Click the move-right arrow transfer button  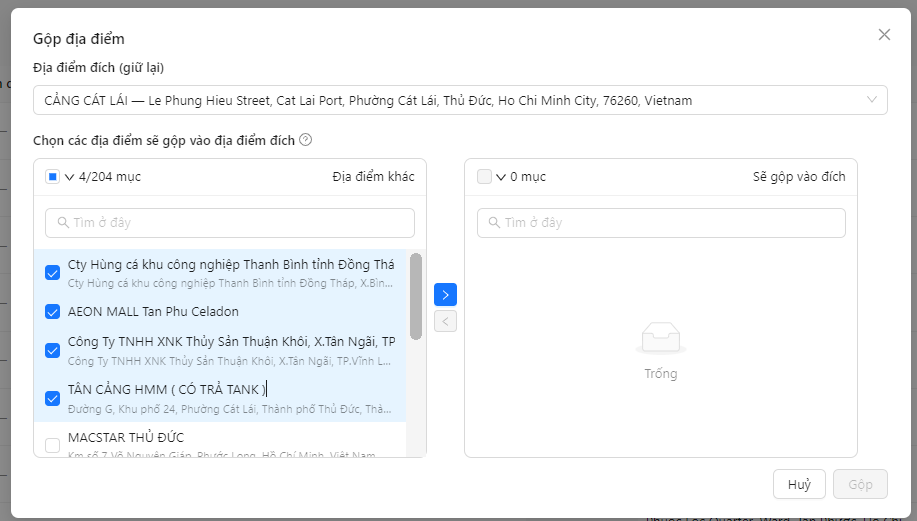[445, 295]
